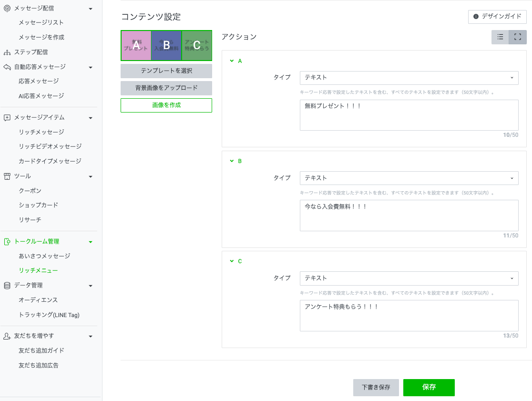Click 背景画像をアップロード button
Image resolution: width=532 pixels, height=401 pixels.
(166, 88)
